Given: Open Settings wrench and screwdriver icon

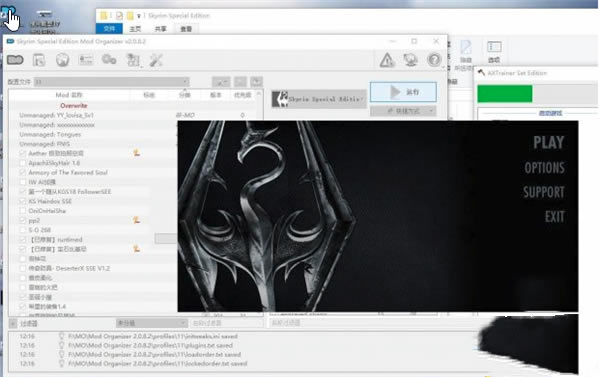Looking at the screenshot, I should coord(156,60).
